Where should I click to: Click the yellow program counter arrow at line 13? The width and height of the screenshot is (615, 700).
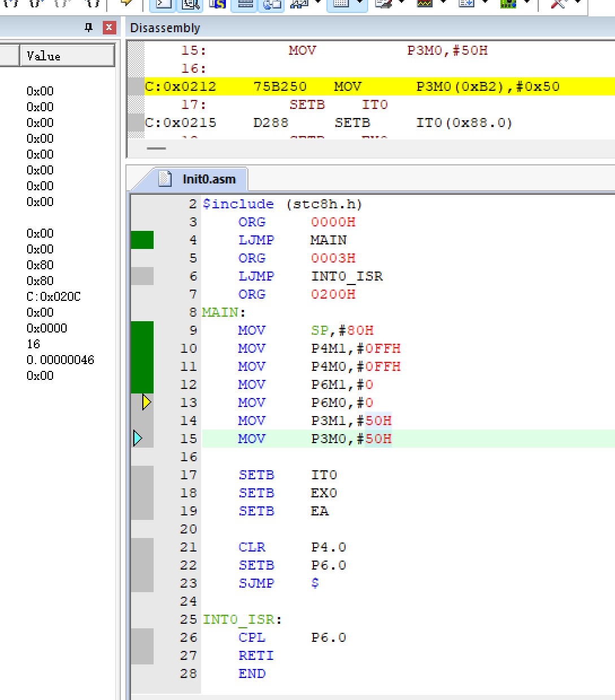pyautogui.click(x=147, y=403)
